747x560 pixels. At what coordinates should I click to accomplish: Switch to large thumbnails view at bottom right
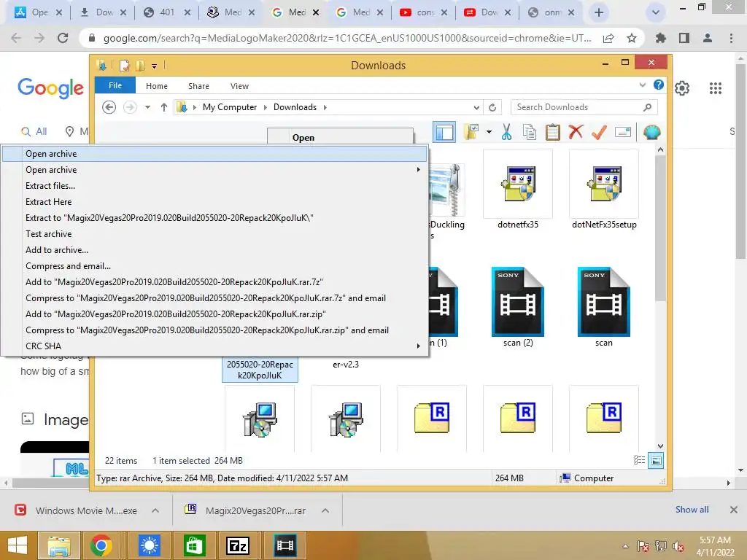(x=656, y=460)
